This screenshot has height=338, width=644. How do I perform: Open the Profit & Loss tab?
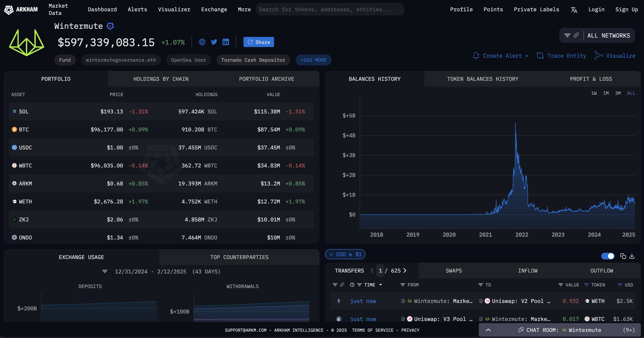tap(590, 79)
